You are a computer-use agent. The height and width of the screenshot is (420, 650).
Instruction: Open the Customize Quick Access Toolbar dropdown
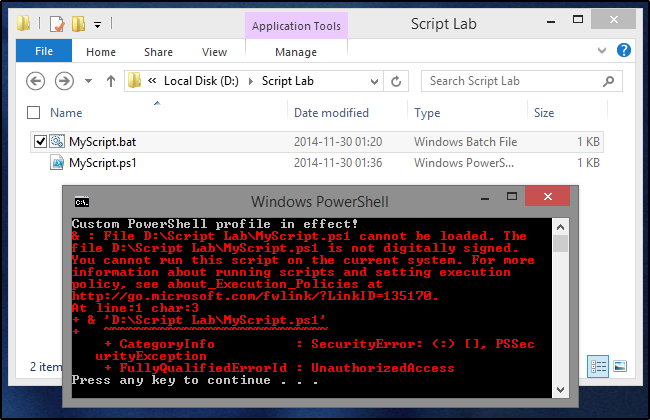point(97,23)
